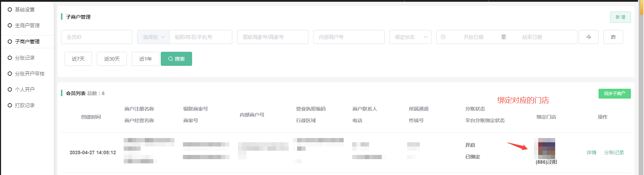Image resolution: width=644 pixels, height=175 pixels.
Task: Open 主商户管理 in the sidebar
Action: 27,25
